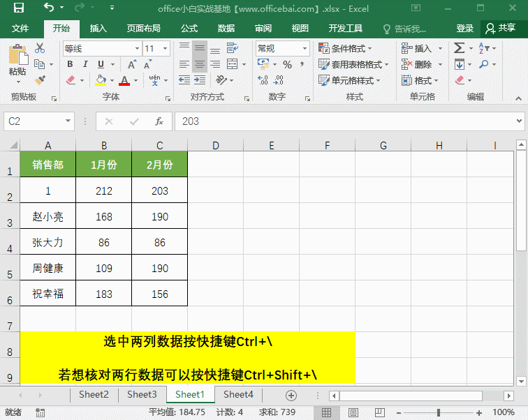528x420 pixels.
Task: Click the Wrap Text icon
Action: pos(233,48)
